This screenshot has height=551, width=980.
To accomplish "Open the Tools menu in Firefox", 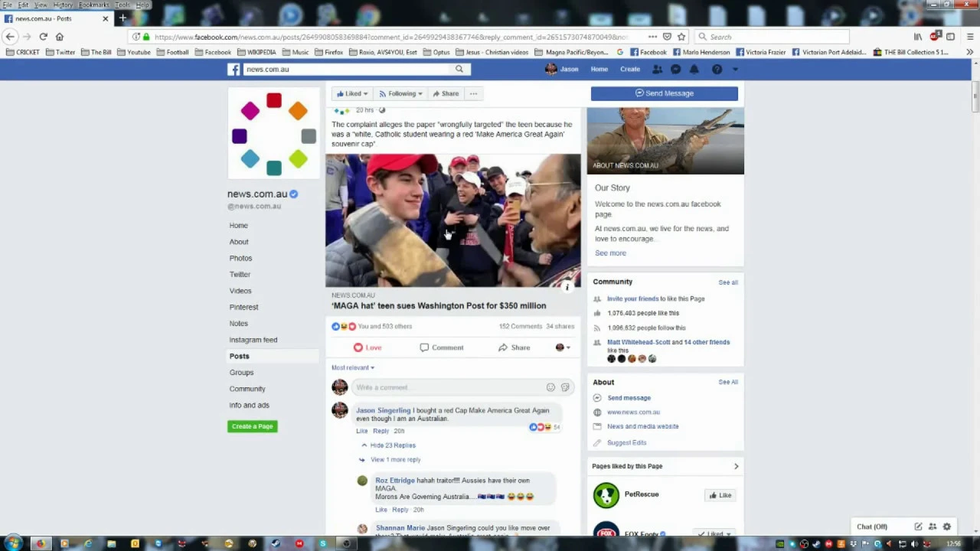I will click(x=122, y=5).
